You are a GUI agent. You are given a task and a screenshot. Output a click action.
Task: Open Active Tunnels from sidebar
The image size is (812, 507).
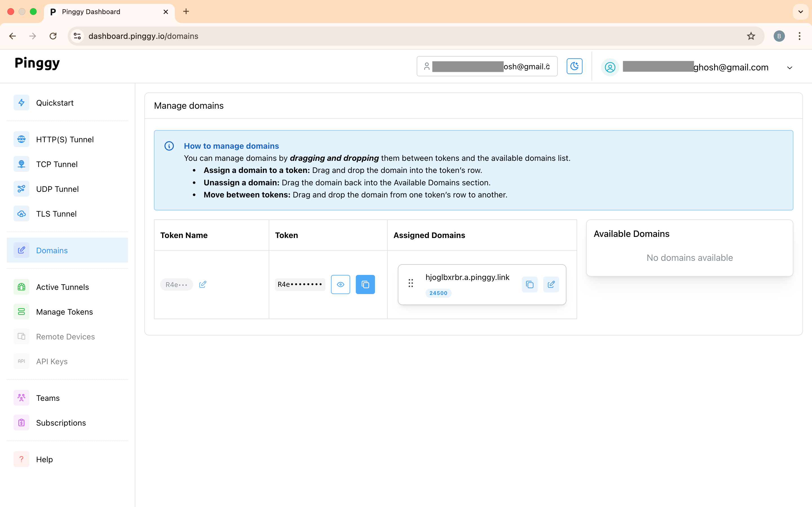(62, 287)
